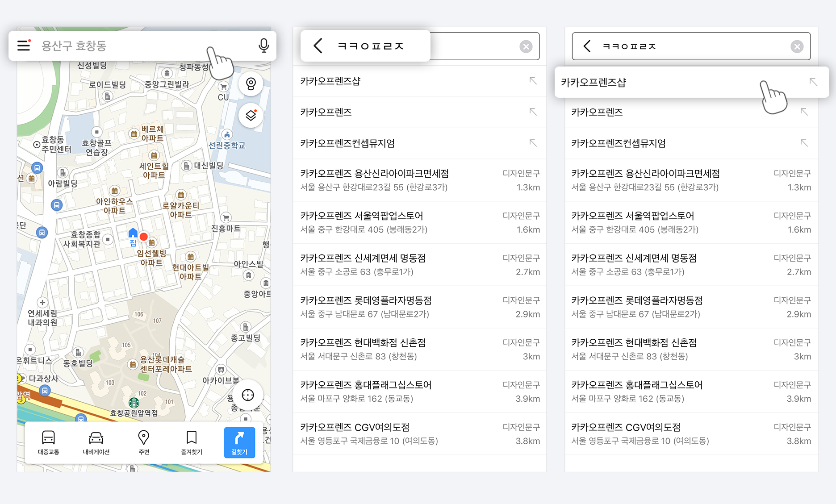Click middle panel search input ㅋㅋㅇㅍㄹㅈ
The image size is (836, 504).
(x=420, y=46)
